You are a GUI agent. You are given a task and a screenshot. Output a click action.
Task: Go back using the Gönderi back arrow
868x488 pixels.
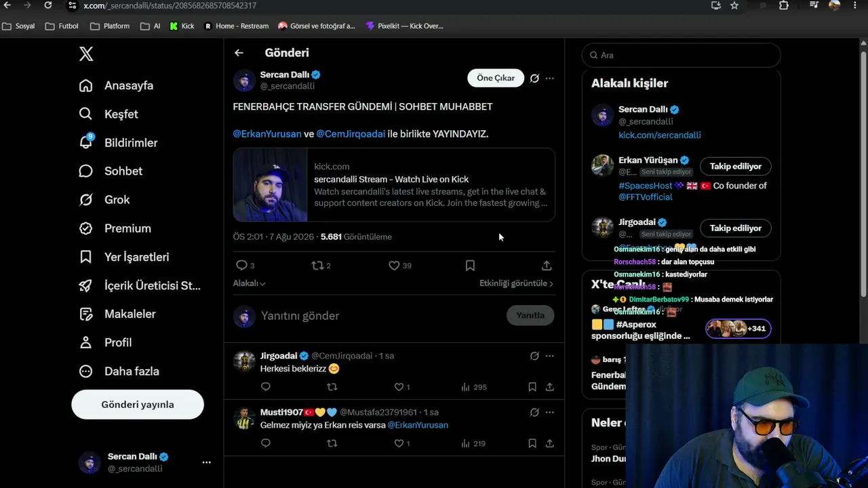pos(239,53)
